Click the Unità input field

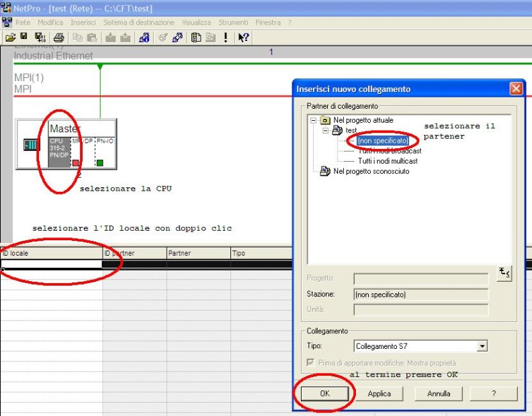420,309
